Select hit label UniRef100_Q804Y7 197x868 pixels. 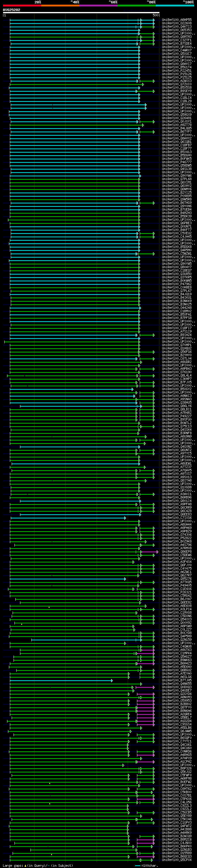tap(177, 267)
